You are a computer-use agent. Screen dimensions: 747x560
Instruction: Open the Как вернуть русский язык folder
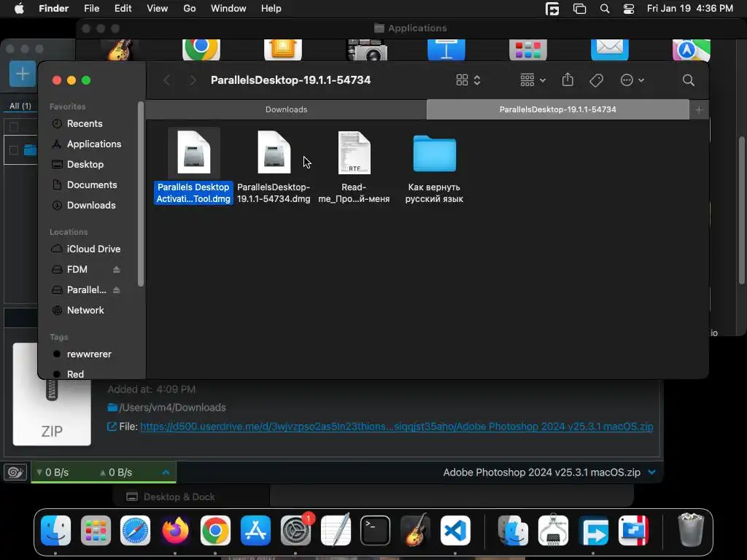434,153
